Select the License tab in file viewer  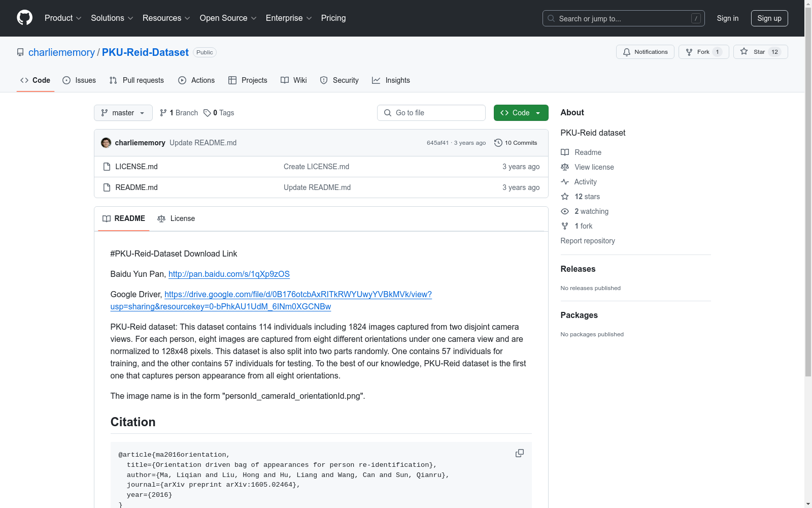(176, 218)
